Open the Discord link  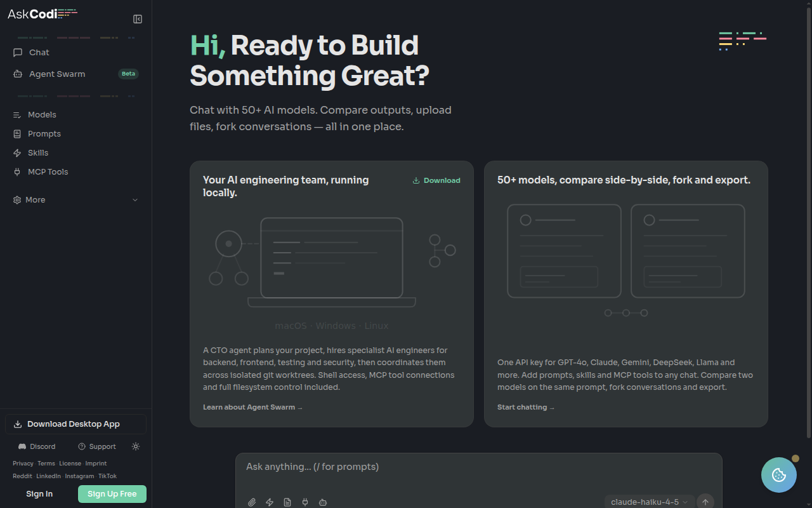[x=37, y=446]
